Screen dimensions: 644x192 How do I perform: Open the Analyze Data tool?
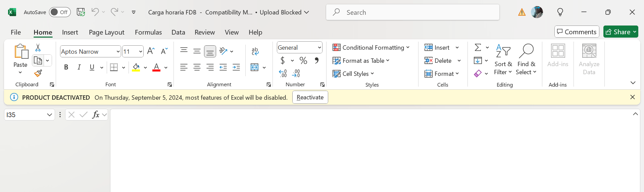pos(589,59)
